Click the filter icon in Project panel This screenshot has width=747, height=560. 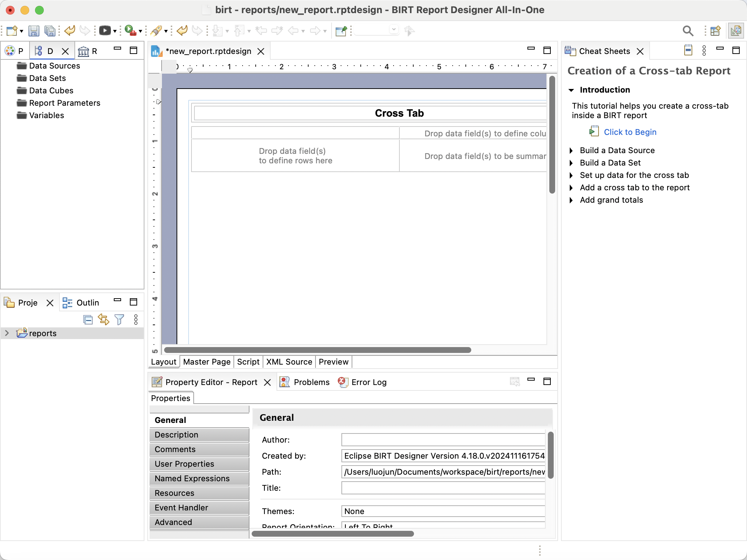[x=119, y=320]
